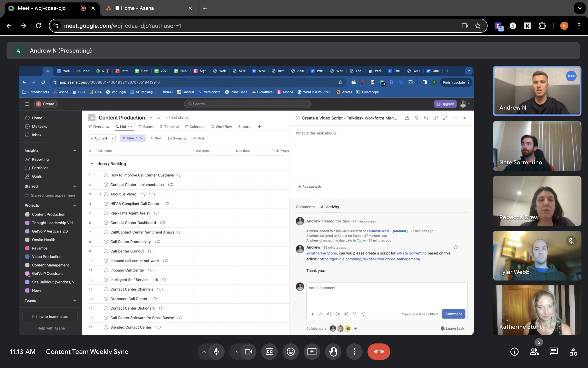
Task: Bookmark this page with the star
Action: click(x=478, y=26)
